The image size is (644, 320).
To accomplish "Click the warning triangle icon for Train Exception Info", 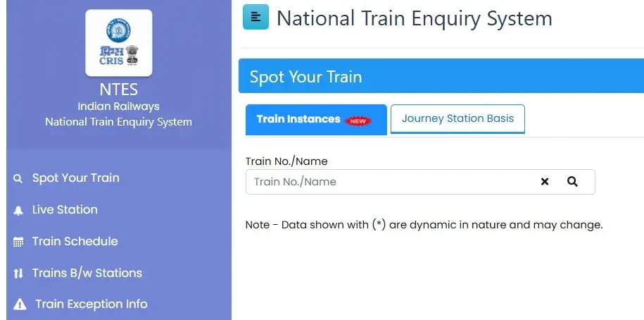I will (19, 304).
